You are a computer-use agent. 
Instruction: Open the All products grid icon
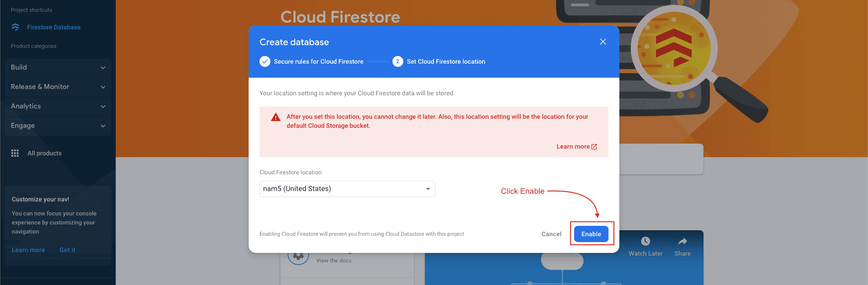[14, 153]
